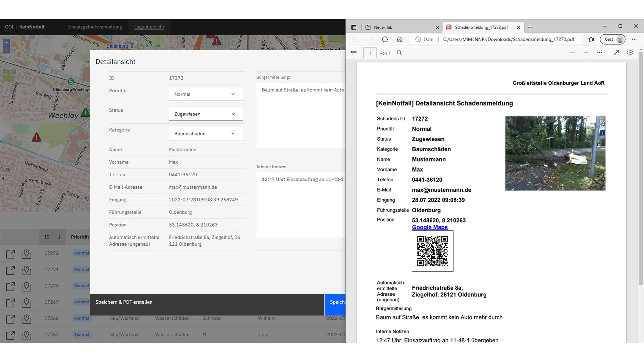Click the PDF vertical scrollbar
The height and width of the screenshot is (362, 644).
click(641, 168)
